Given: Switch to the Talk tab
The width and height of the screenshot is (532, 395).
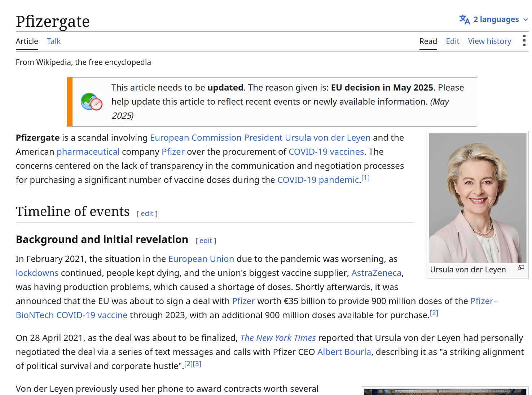Looking at the screenshot, I should (54, 41).
